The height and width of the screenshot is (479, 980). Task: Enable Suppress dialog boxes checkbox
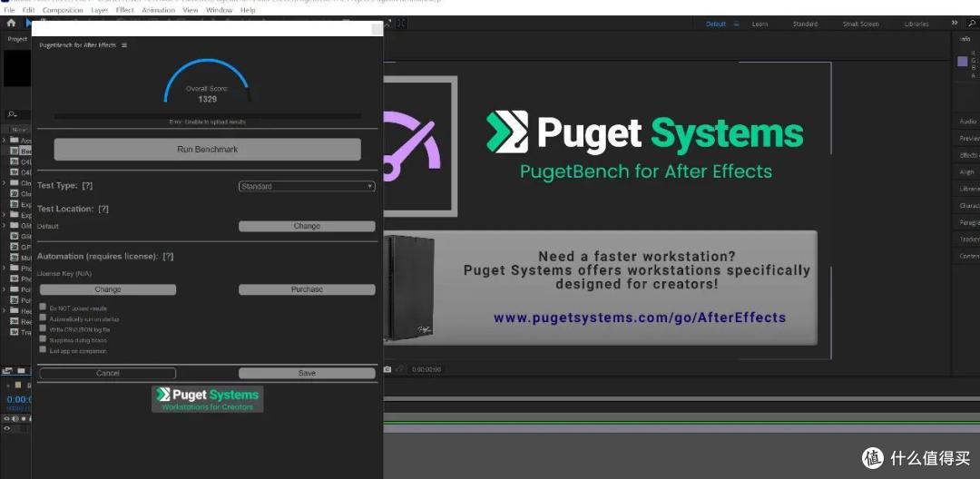click(44, 338)
